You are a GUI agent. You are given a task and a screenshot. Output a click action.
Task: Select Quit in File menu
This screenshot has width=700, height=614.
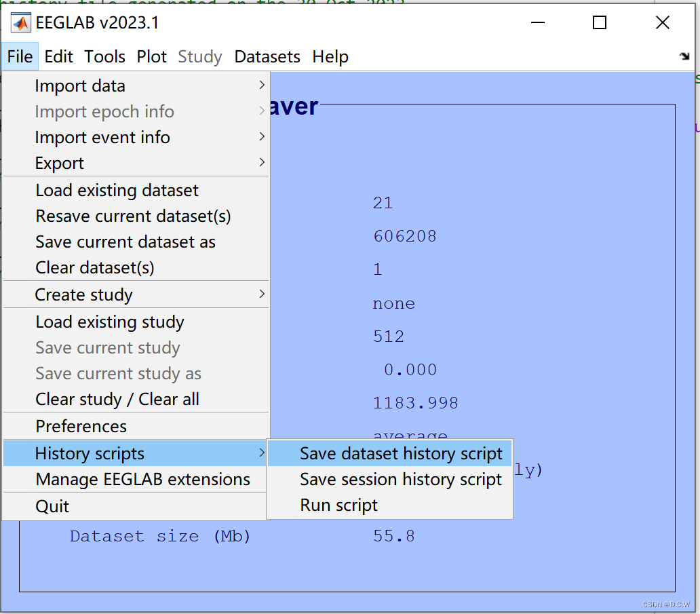click(x=135, y=506)
